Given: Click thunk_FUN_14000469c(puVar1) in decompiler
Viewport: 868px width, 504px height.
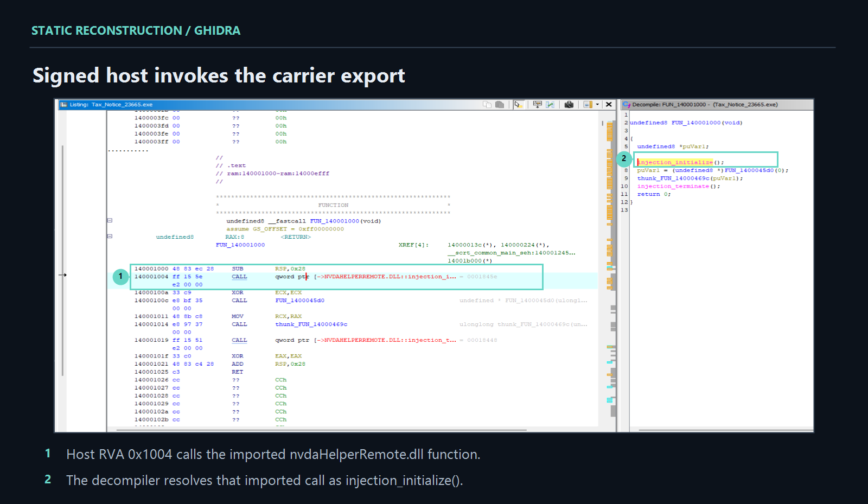Looking at the screenshot, I should point(690,178).
